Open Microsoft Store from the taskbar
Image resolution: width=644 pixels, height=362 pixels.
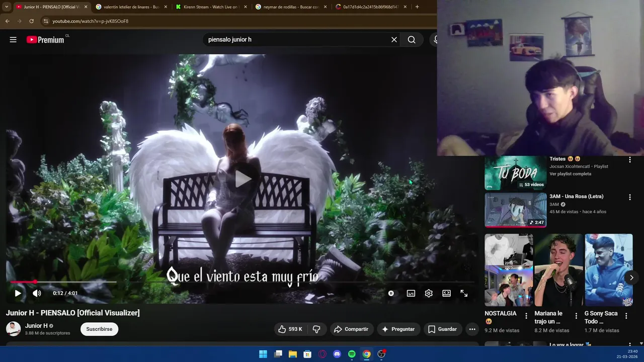click(x=307, y=354)
